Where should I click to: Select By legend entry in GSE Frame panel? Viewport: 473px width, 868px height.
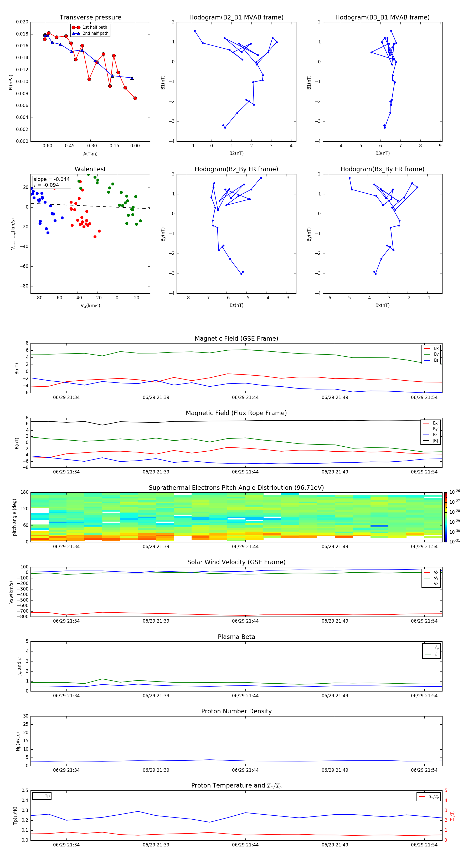(431, 355)
